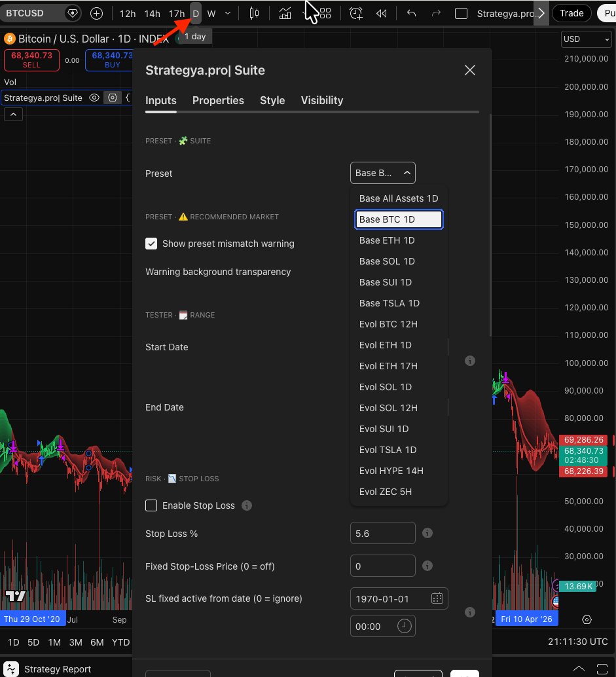Viewport: 616px width, 677px height.
Task: Click the red SELL 68,340.73 button
Action: (31, 60)
